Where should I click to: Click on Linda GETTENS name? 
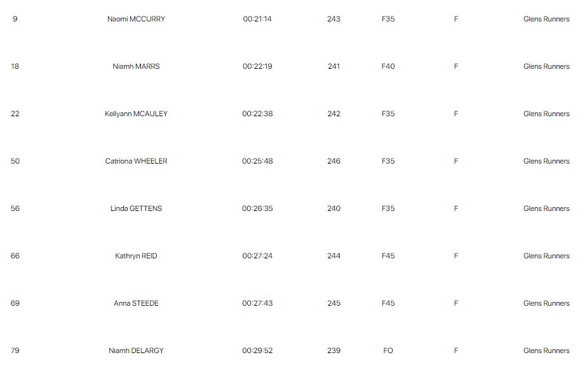pyautogui.click(x=136, y=208)
